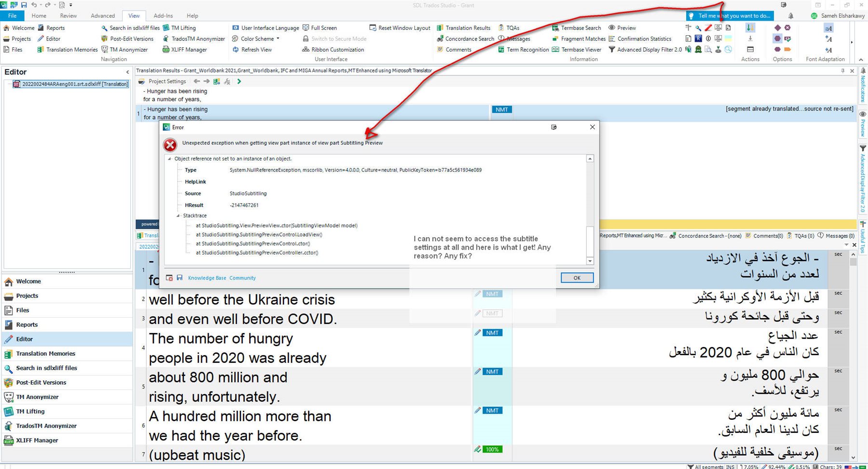The width and height of the screenshot is (868, 469).
Task: Switch to the Advanced ribbon tab
Action: [103, 16]
